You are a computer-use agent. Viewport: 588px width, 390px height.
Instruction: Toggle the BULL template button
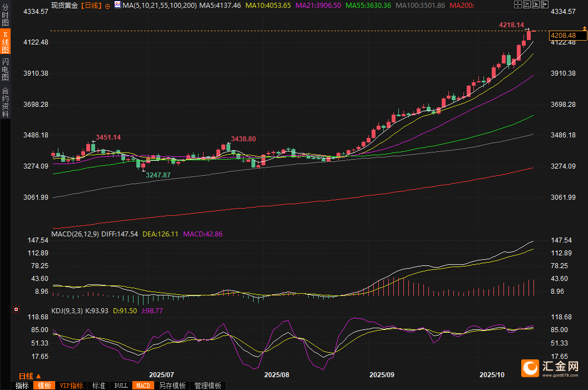pos(121,386)
